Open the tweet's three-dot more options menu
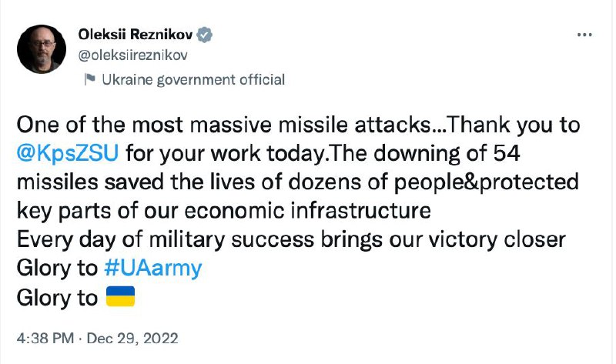Screen dimensions: 616x364 point(584,36)
